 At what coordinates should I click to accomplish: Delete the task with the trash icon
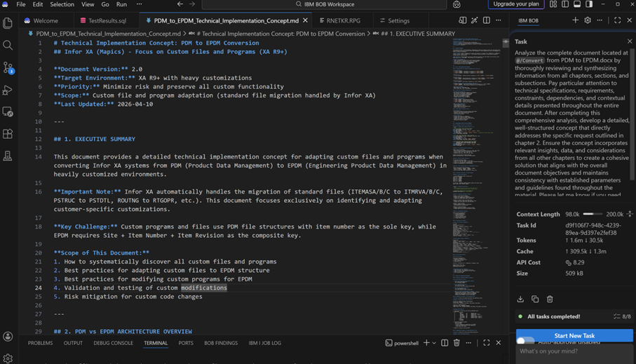coord(550,299)
